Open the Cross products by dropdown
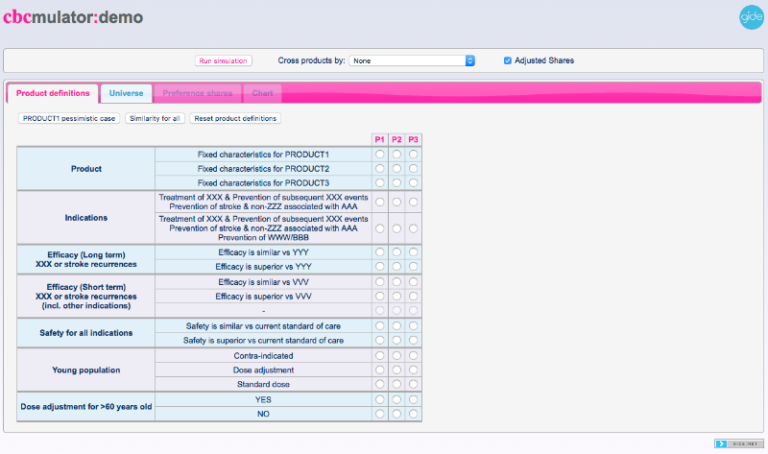Image resolution: width=768 pixels, height=454 pixels. (412, 60)
